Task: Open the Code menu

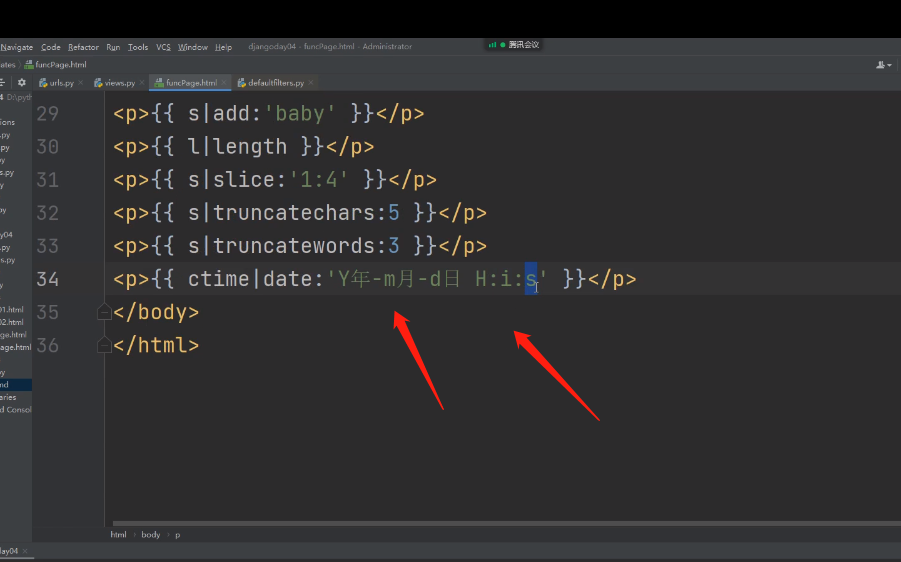Action: pyautogui.click(x=51, y=47)
